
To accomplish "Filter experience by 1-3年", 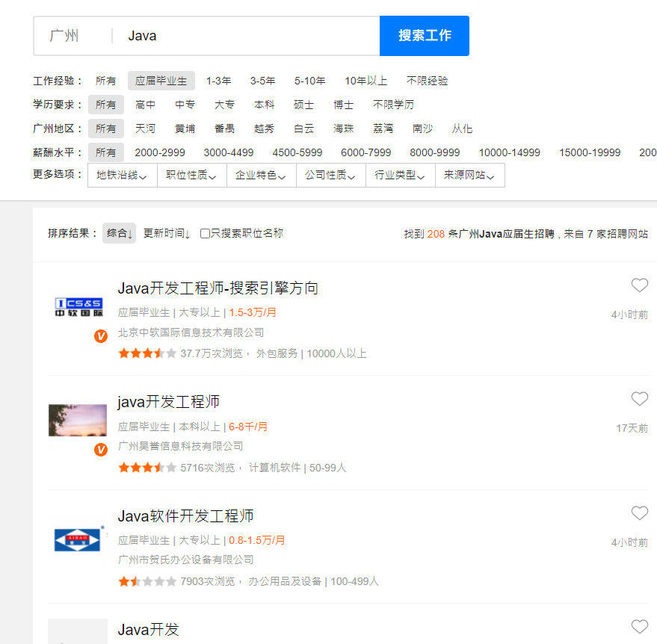I will (x=219, y=81).
